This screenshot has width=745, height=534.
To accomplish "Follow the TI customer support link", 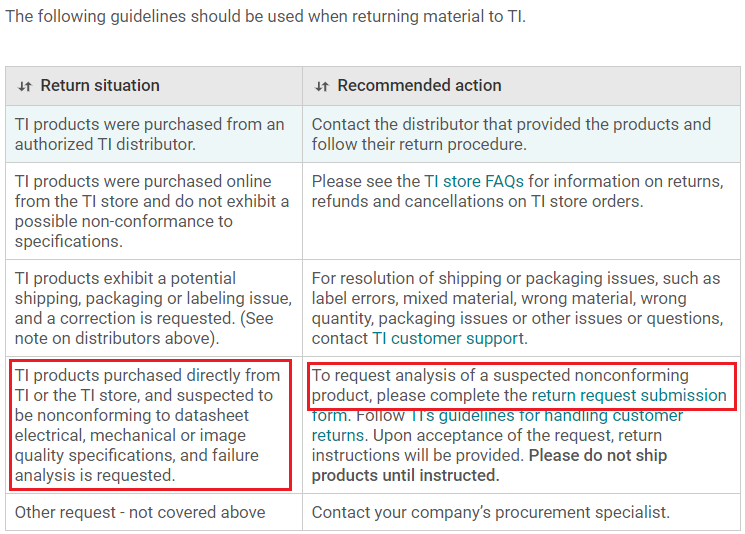I will [447, 338].
